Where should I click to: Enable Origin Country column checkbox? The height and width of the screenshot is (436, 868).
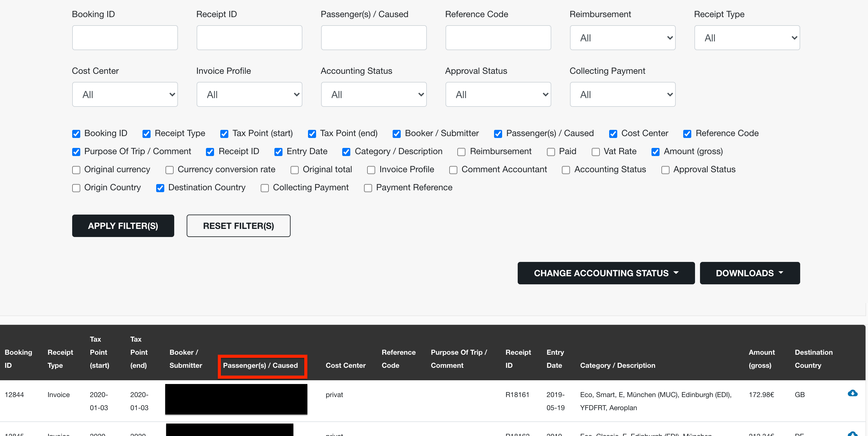tap(76, 188)
